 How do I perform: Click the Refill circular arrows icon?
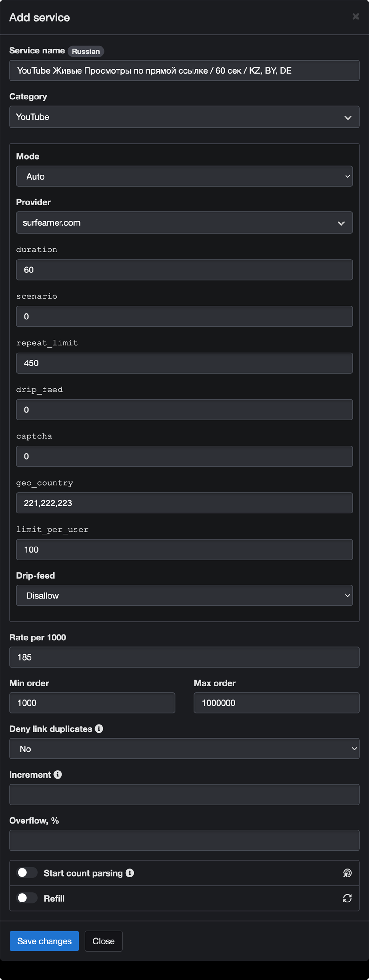[347, 898]
